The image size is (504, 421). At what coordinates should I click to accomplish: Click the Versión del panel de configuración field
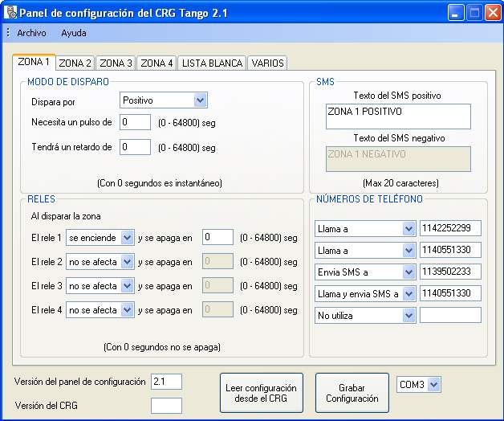pos(166,382)
